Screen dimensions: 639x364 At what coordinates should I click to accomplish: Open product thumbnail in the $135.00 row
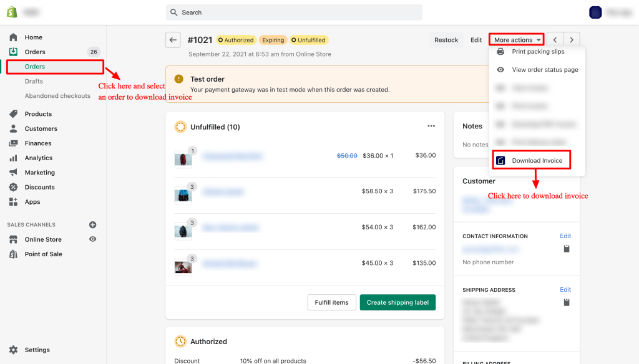click(183, 267)
